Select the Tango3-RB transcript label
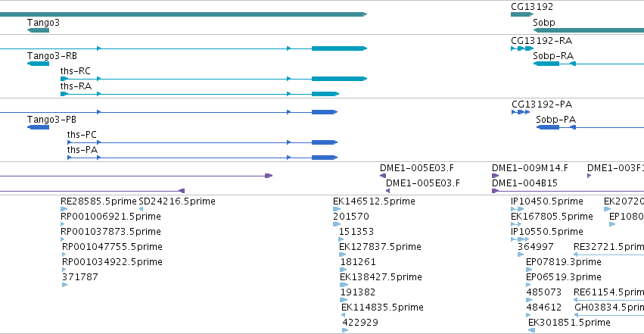Image resolution: width=644 pixels, height=334 pixels. [x=51, y=56]
